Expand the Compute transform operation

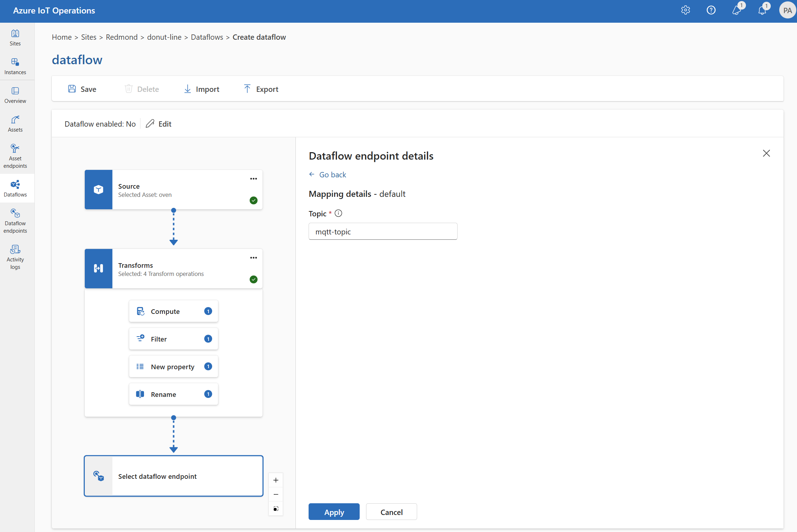pyautogui.click(x=173, y=310)
